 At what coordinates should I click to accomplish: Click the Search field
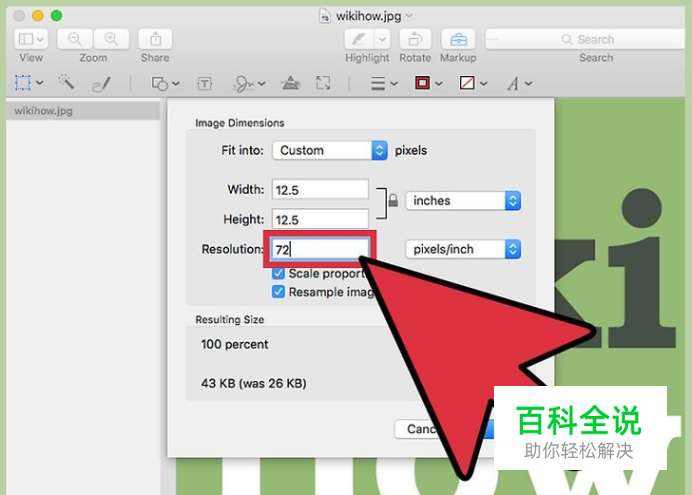pyautogui.click(x=587, y=39)
